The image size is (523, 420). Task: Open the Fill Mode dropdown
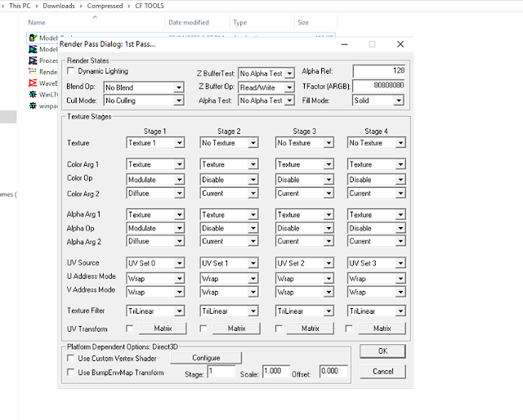[x=378, y=100]
